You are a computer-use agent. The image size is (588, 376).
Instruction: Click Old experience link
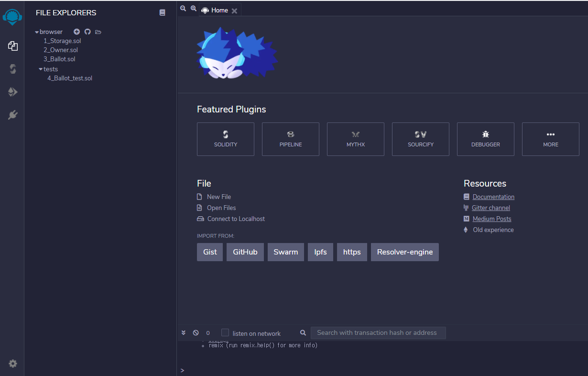[493, 230]
